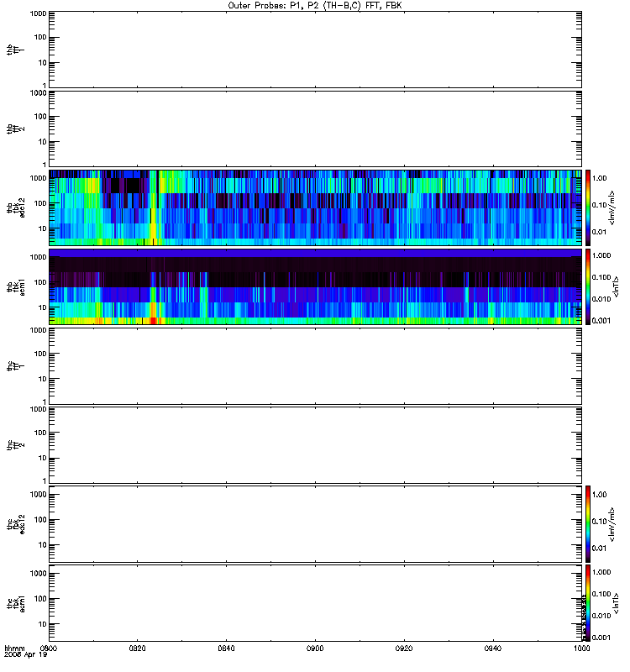The width and height of the screenshot is (630, 672).
Task: Click the thb fbk edc12 spectrogram panel
Action: click(x=315, y=207)
